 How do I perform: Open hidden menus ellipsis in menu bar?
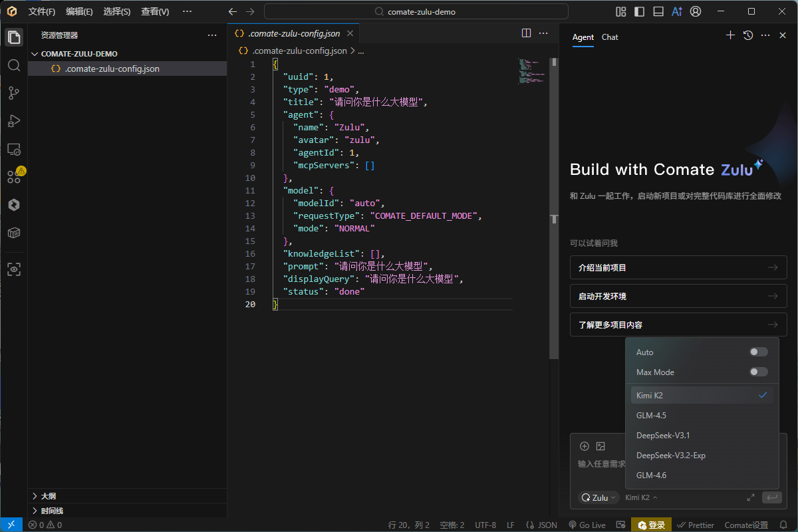[187, 11]
